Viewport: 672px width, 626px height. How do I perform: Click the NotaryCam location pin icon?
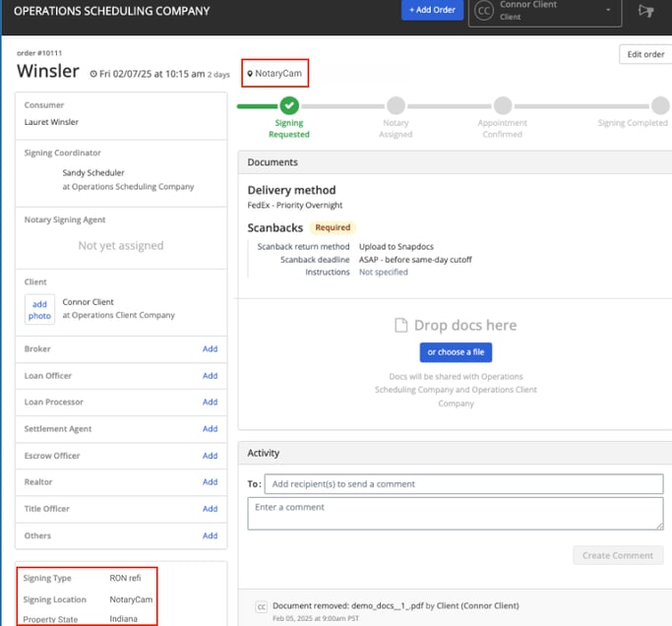click(x=250, y=74)
